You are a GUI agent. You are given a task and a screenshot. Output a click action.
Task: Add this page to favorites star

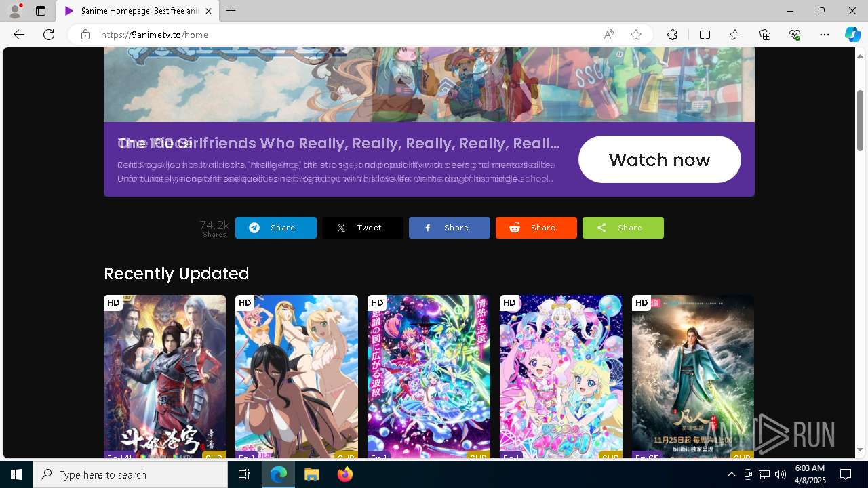pos(636,35)
